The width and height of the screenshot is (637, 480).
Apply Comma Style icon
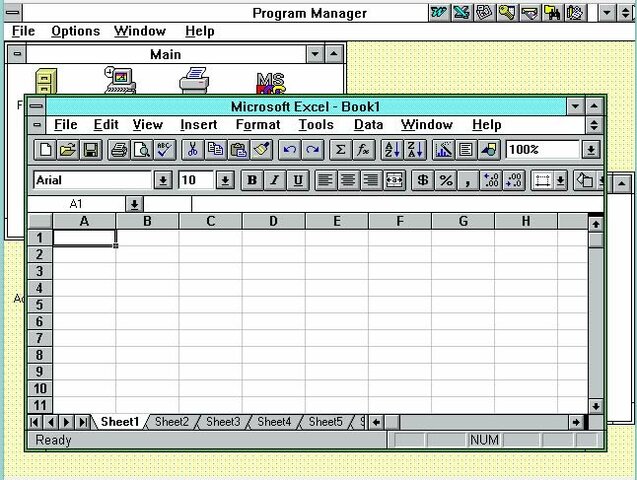468,180
